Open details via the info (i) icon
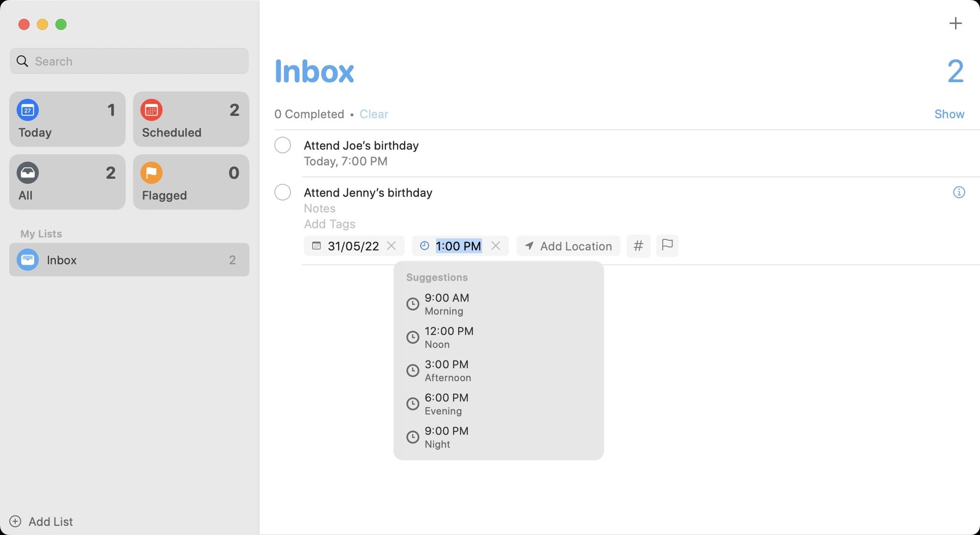 (x=959, y=192)
